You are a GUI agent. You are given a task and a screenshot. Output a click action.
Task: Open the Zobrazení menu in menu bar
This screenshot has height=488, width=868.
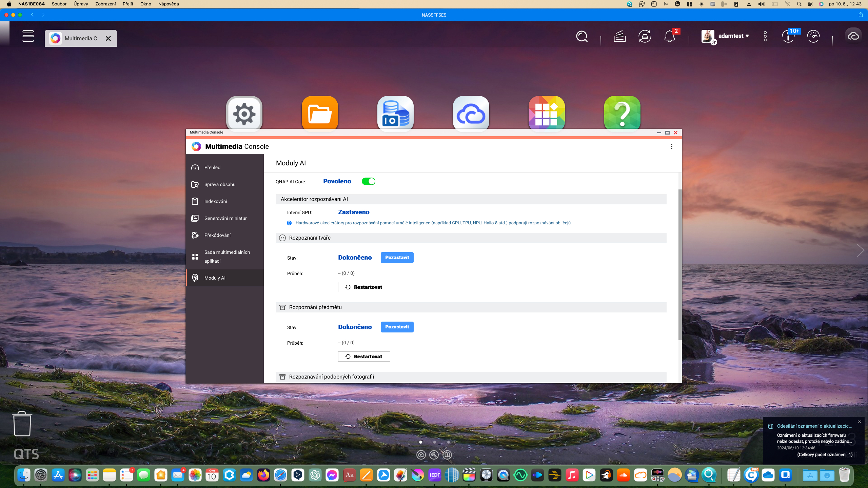(105, 4)
